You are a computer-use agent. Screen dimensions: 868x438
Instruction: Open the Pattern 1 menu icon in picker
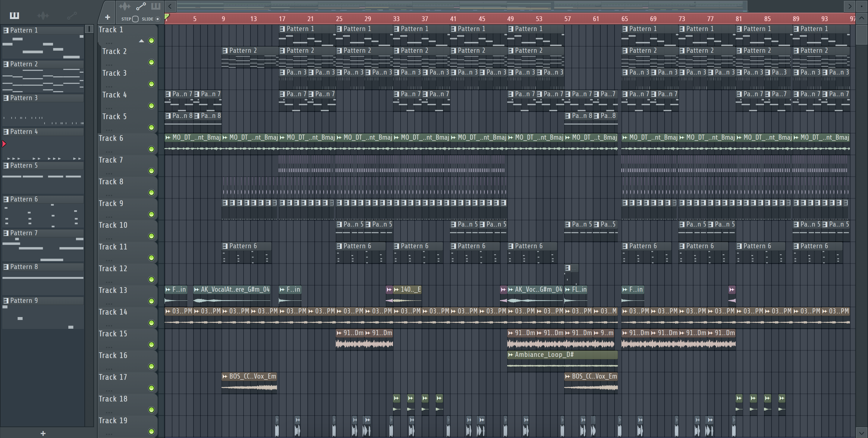click(x=6, y=30)
